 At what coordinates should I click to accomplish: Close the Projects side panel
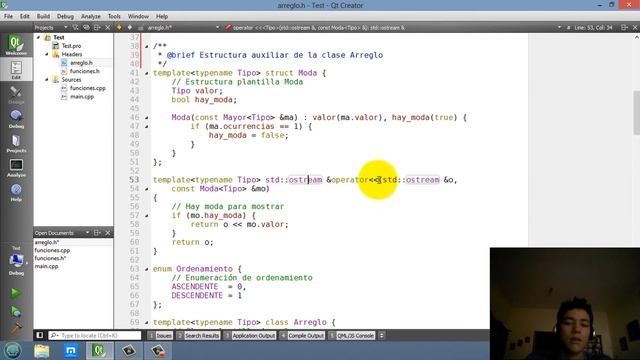click(x=107, y=27)
